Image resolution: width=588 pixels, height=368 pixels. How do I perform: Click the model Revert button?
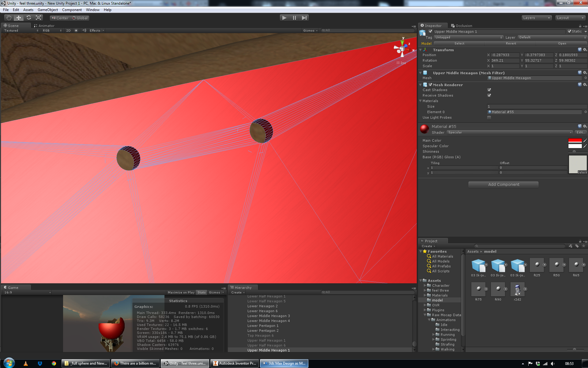(511, 44)
